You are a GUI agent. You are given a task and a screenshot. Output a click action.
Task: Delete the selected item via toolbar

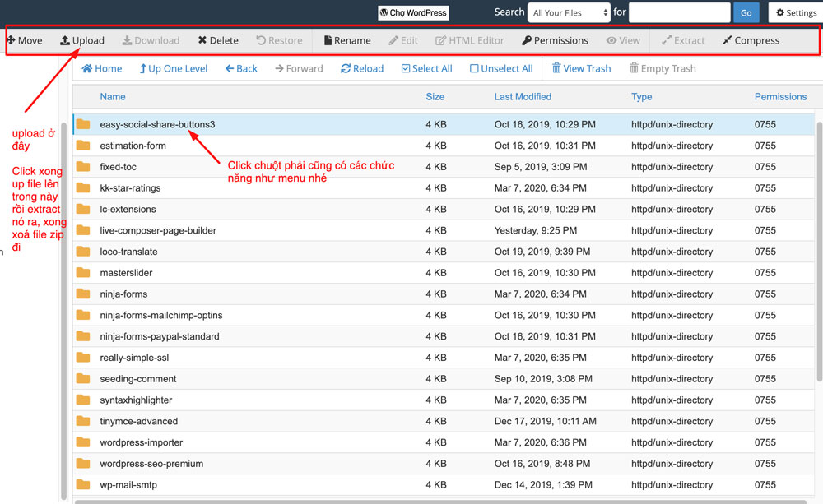point(218,40)
